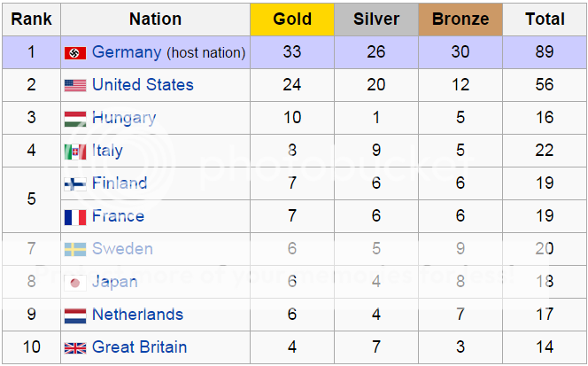
Task: Open the Great Britain link
Action: click(x=139, y=347)
